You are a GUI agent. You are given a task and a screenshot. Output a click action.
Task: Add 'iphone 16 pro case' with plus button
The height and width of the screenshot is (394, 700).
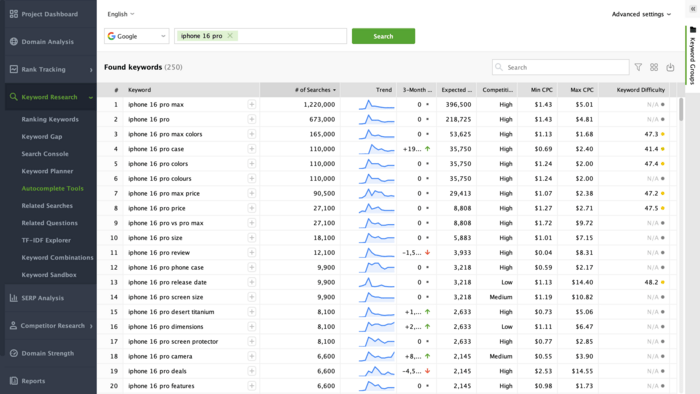click(x=252, y=149)
